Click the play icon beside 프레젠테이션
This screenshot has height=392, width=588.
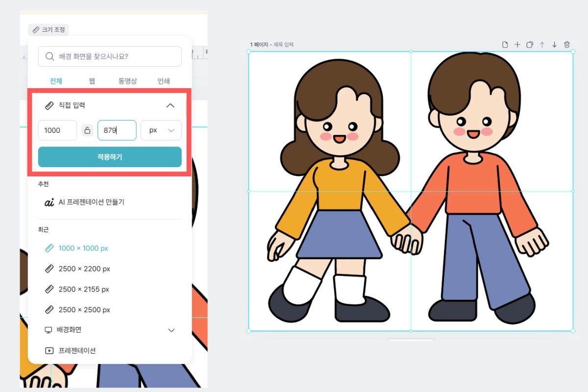click(x=49, y=351)
